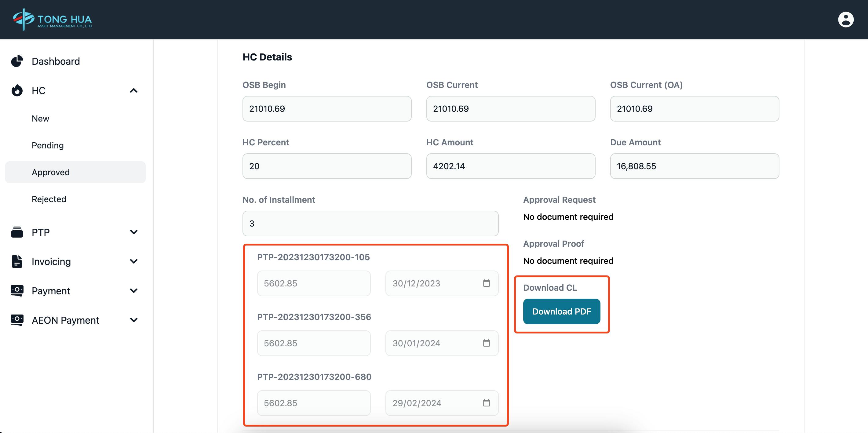
Task: Expand the AEON Payment menu chevron
Action: coord(134,320)
